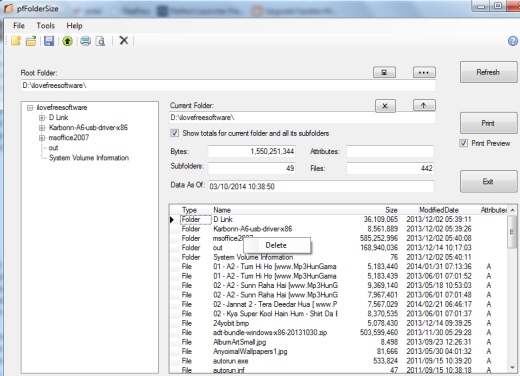Click the Root Folder path field

coord(228,85)
